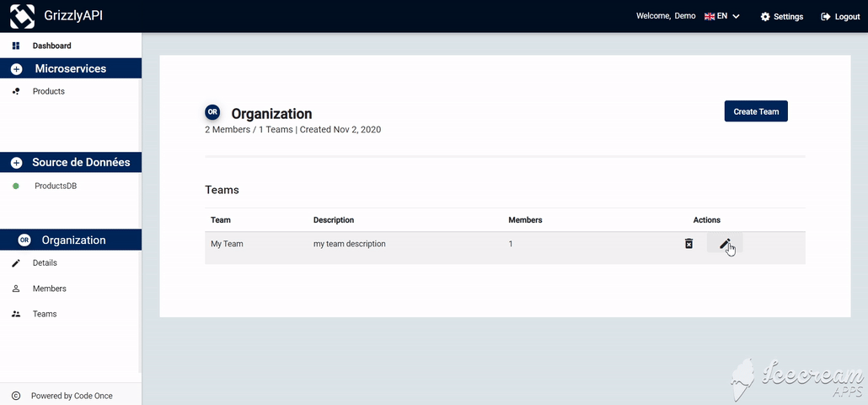Add a data source with the plus icon

(16, 163)
